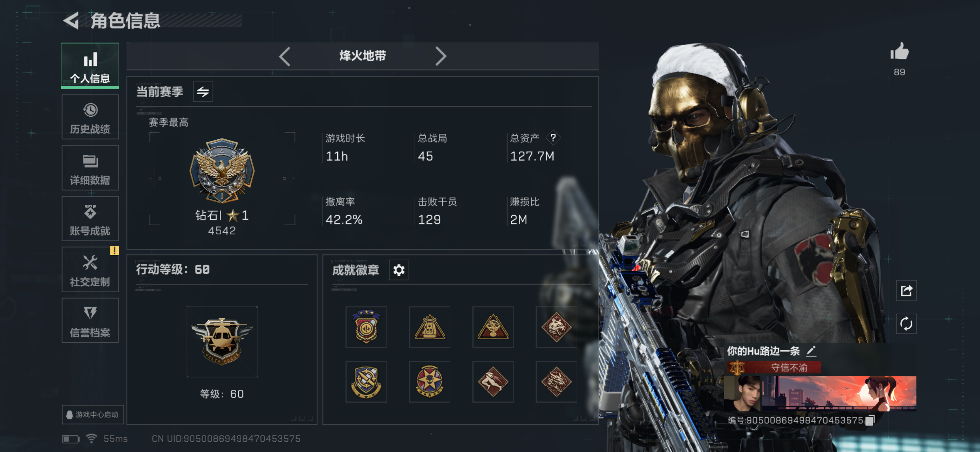Click the 游戏中心启动 button
Image resolution: width=980 pixels, height=452 pixels.
pyautogui.click(x=93, y=414)
